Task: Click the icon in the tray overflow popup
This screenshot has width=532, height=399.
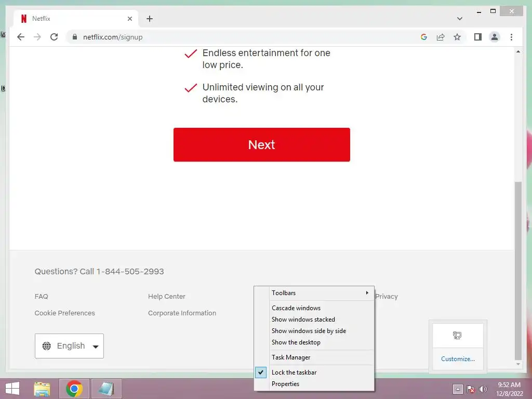Action: 457,335
